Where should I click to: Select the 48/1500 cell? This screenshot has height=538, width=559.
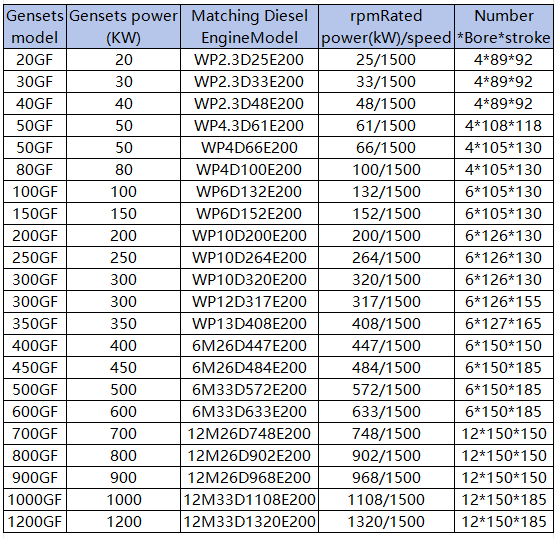tap(386, 104)
